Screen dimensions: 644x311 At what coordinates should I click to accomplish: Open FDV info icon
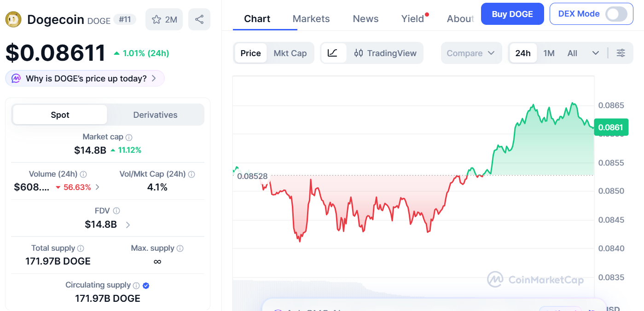tap(116, 211)
